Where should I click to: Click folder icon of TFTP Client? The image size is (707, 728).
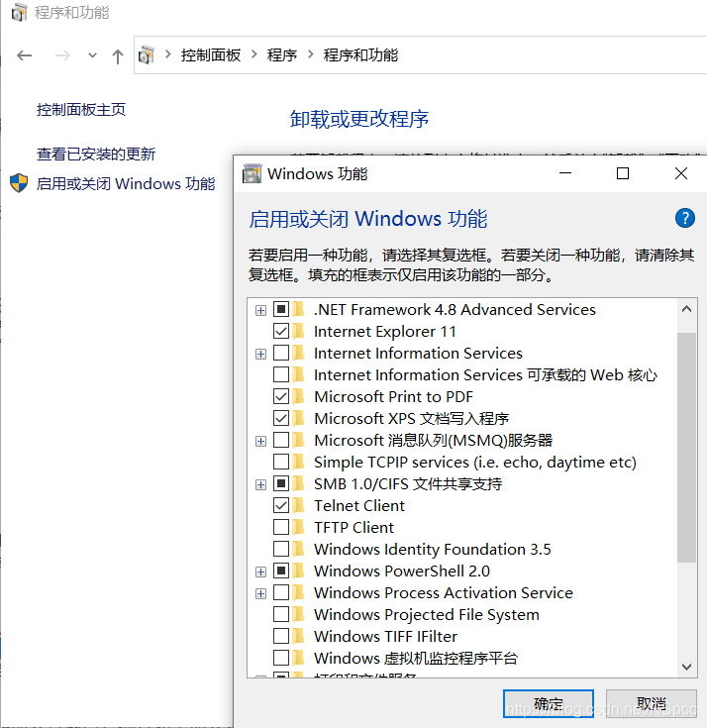click(299, 527)
